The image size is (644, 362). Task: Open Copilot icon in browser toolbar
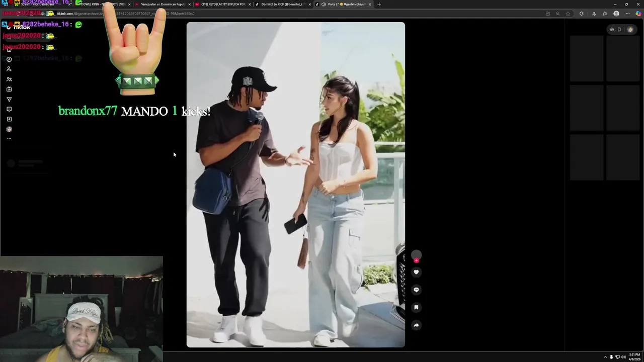[638, 14]
